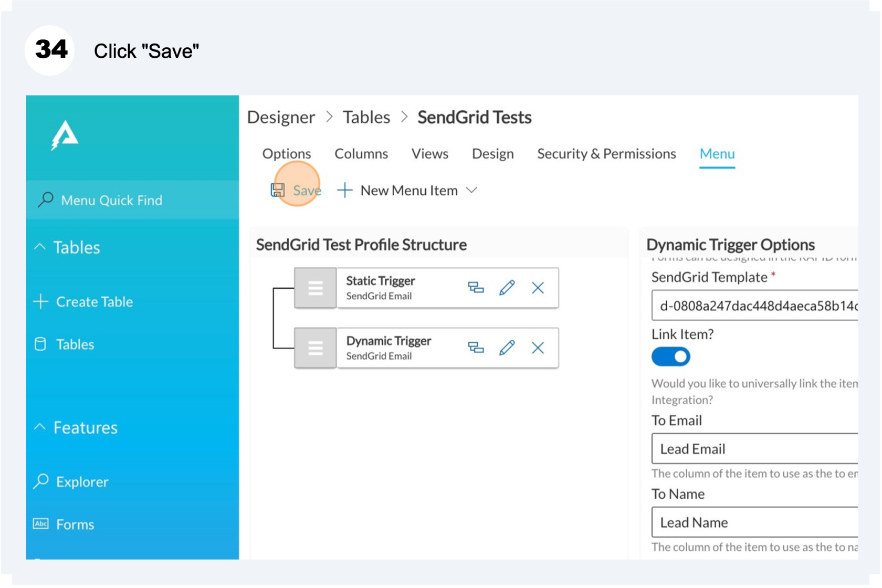
Task: Open the New Menu Item dropdown chevron
Action: 471,190
